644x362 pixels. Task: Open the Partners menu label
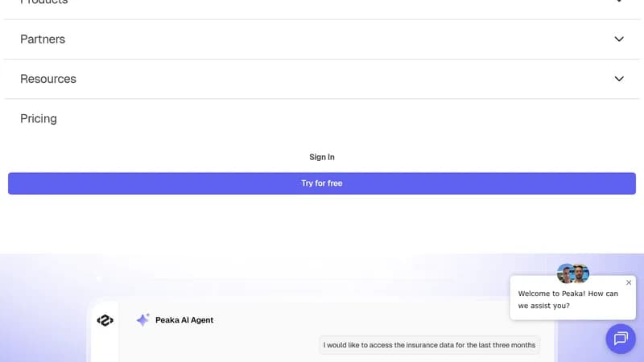coord(43,39)
